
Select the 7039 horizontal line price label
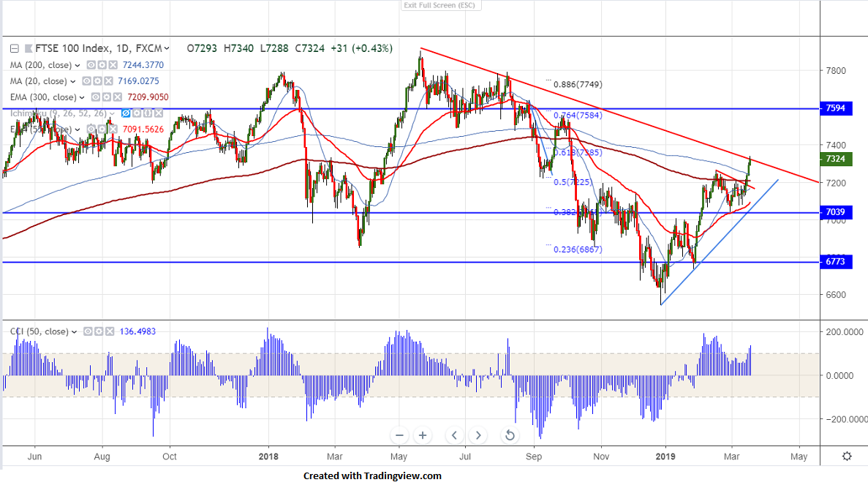[x=836, y=212]
